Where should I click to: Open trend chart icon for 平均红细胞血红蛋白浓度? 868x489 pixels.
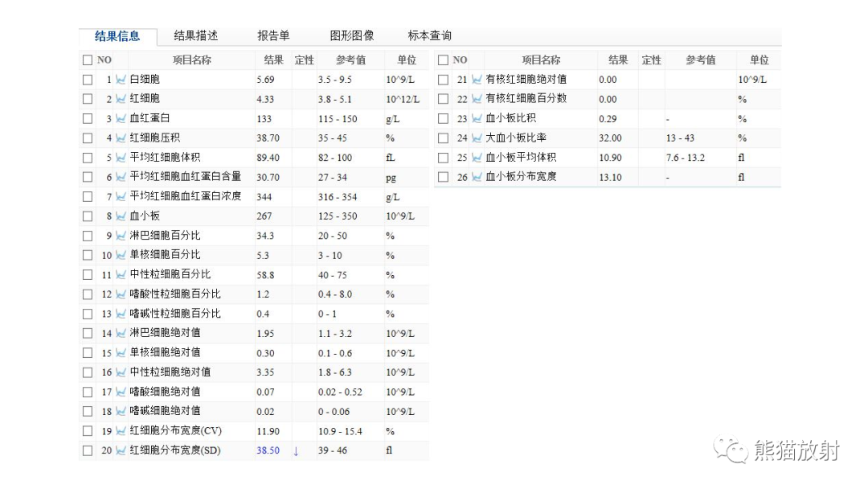coord(121,196)
